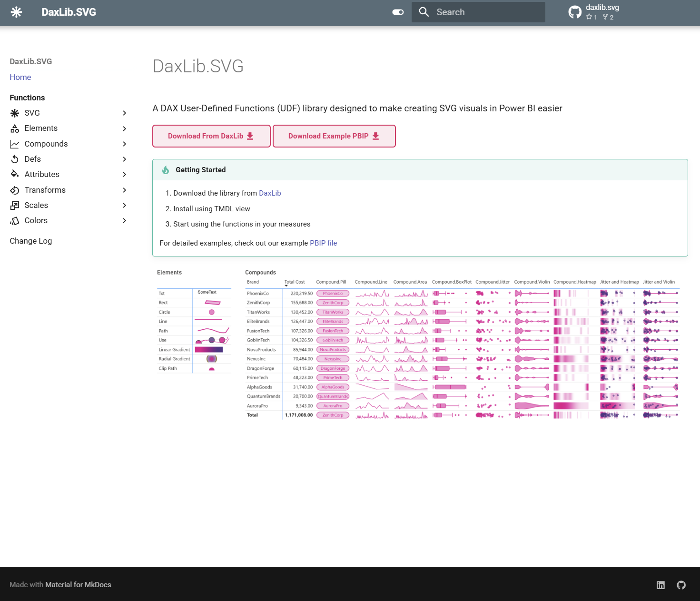Open the Home navigation item
Image resolution: width=700 pixels, height=601 pixels.
click(20, 77)
